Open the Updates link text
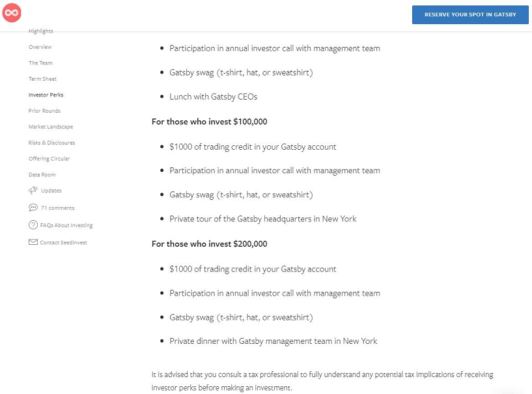 tap(51, 191)
